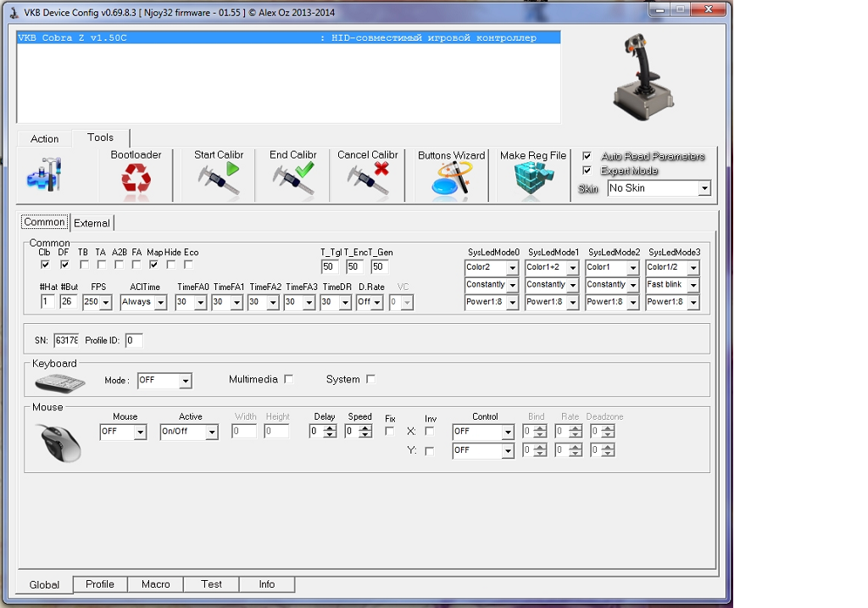Open the Y axis Control dropdown
This screenshot has height=608, width=868.
pyautogui.click(x=509, y=451)
